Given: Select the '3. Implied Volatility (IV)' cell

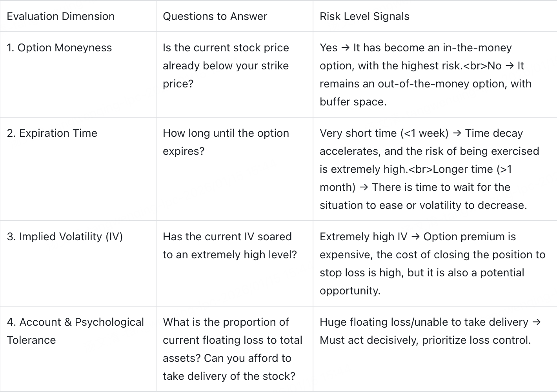Looking at the screenshot, I should tap(65, 237).
